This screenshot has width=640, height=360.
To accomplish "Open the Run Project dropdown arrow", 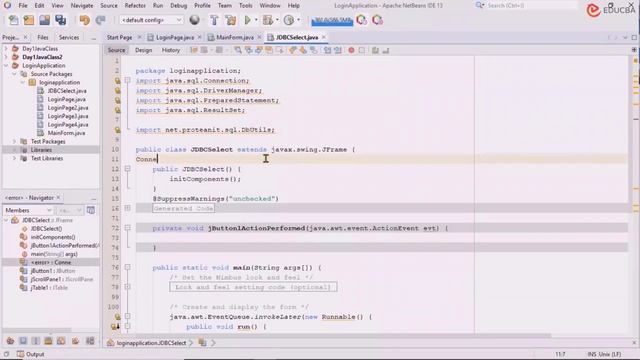I will pos(256,20).
